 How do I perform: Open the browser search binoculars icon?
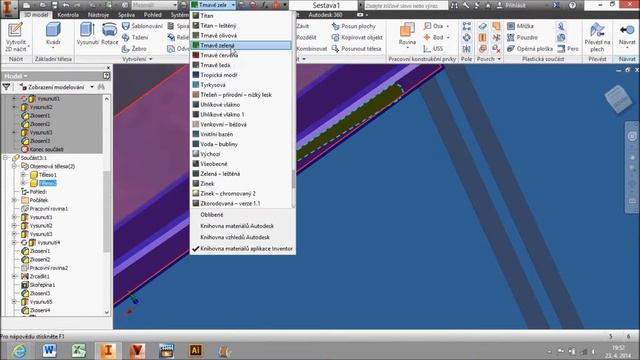coord(101,87)
